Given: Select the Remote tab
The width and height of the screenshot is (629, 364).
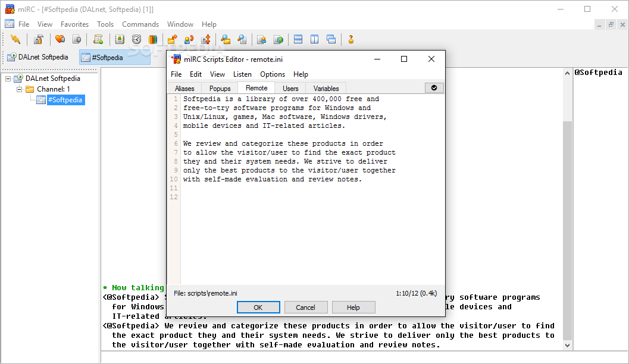Looking at the screenshot, I should pos(256,88).
